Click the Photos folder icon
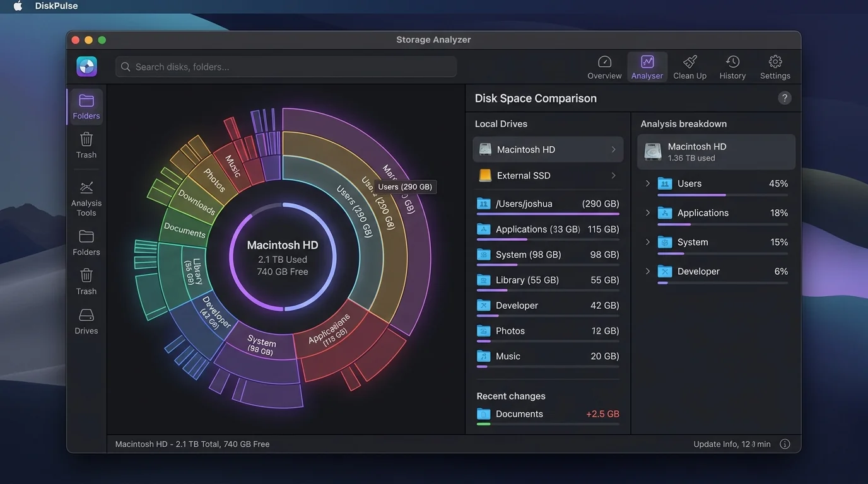Image resolution: width=868 pixels, height=484 pixels. [483, 330]
